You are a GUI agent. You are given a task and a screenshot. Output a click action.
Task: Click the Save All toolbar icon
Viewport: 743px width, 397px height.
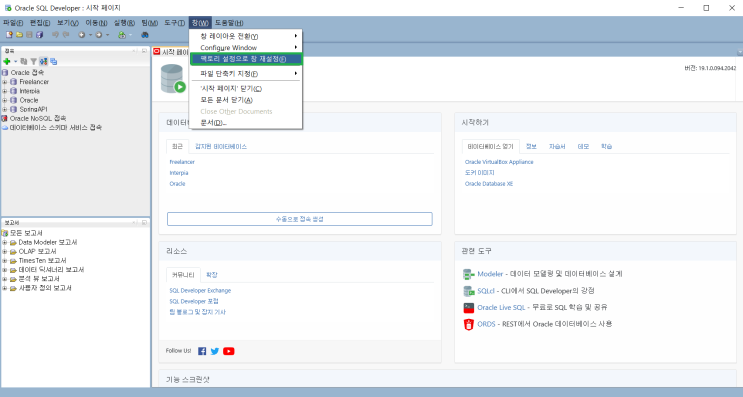click(x=40, y=35)
